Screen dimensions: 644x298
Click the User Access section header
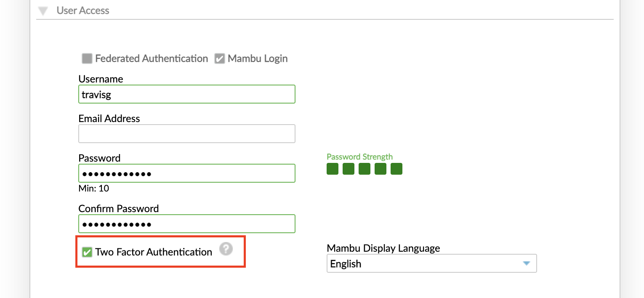[83, 11]
